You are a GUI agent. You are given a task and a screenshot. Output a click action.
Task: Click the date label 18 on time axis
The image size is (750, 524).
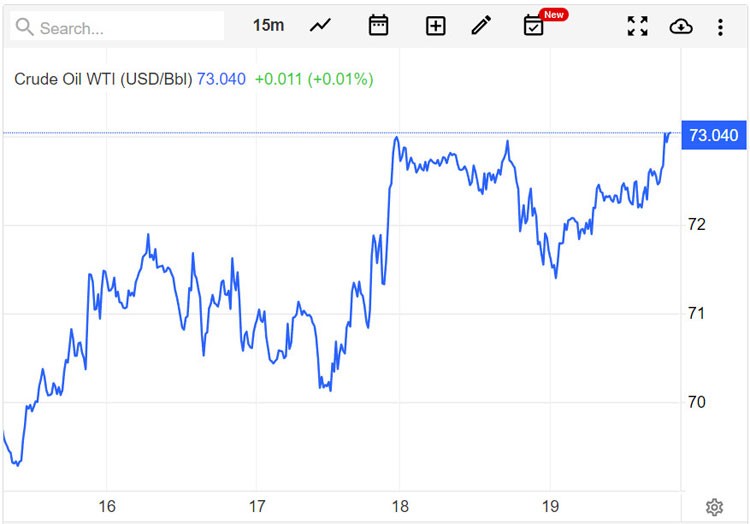pyautogui.click(x=401, y=506)
